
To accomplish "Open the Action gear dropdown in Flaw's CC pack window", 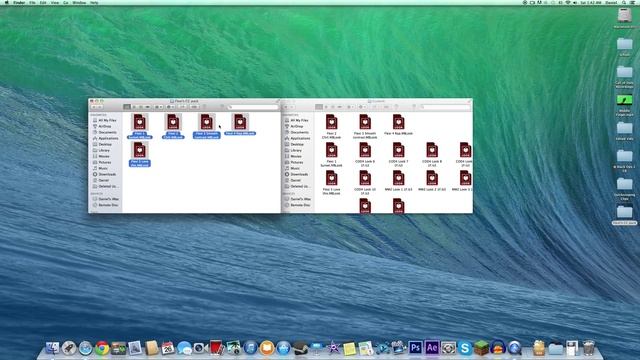I will coord(170,107).
